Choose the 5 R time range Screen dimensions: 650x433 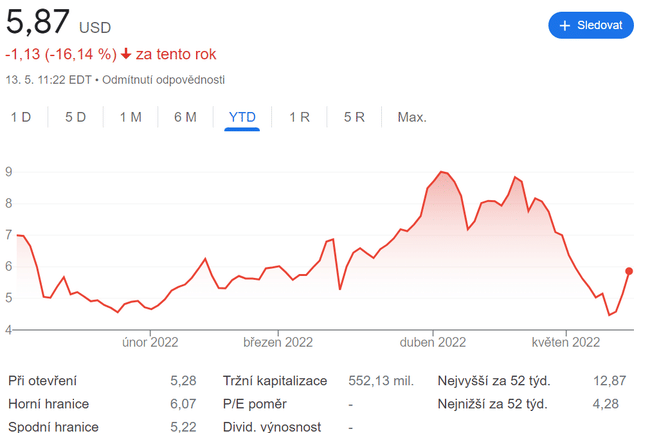coord(354,117)
